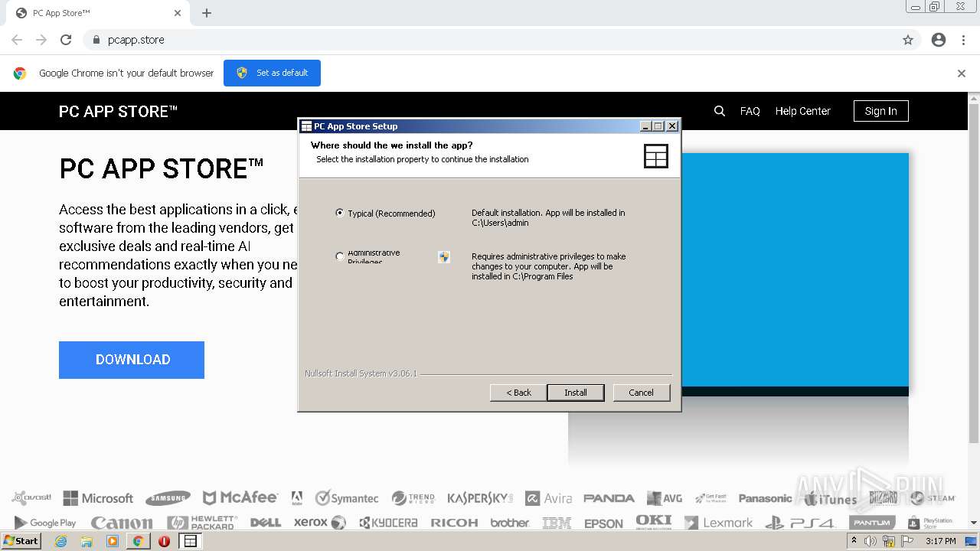Click Set as default button
Image resolution: width=980 pixels, height=551 pixels.
272,73
